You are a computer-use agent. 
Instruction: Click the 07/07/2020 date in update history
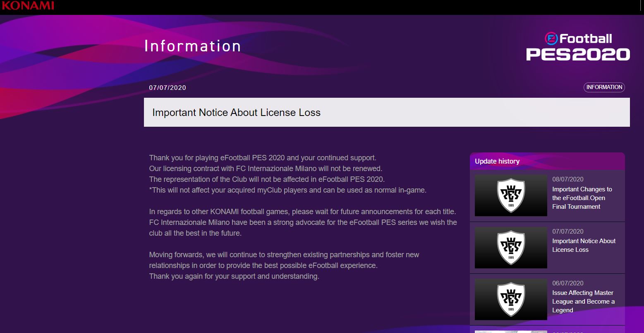[568, 232]
